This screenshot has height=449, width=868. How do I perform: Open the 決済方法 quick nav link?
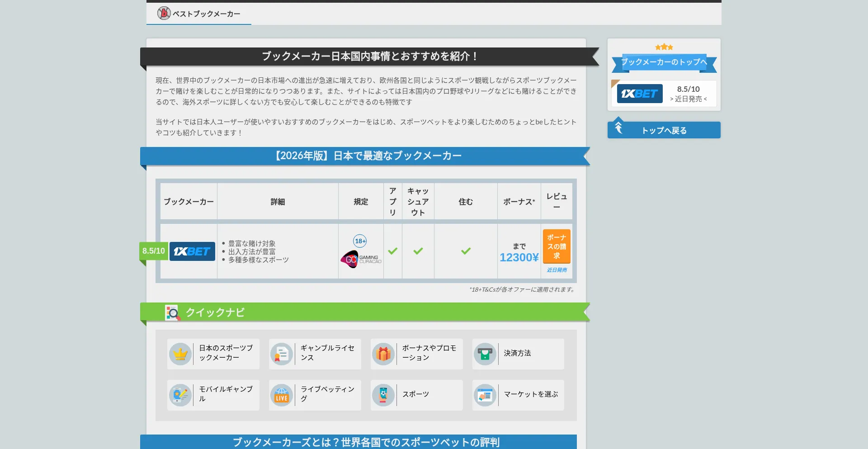[519, 354]
